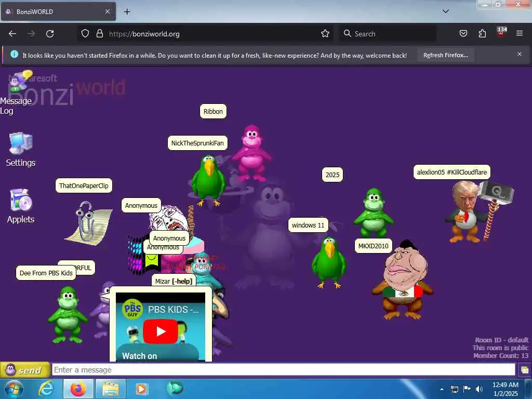Viewport: 532px width, 399px height.
Task: Click the PBS Guy channel logo
Action: coord(132,310)
